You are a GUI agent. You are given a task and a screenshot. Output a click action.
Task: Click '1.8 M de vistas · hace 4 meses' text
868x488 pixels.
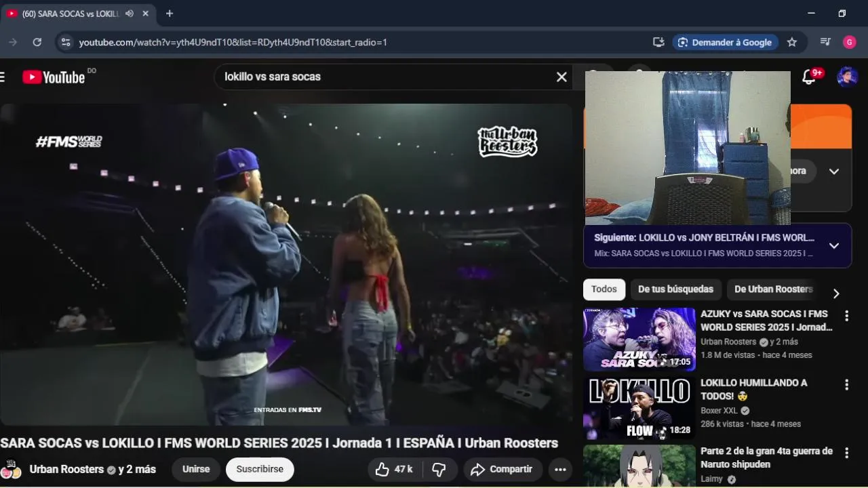756,355
